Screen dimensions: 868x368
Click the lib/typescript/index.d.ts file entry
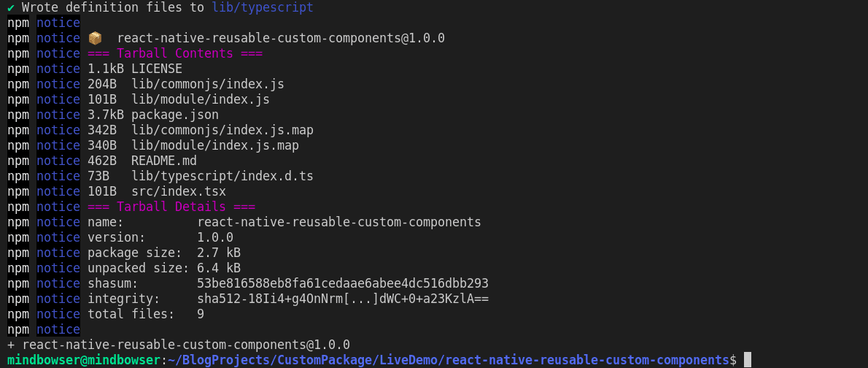tap(222, 176)
